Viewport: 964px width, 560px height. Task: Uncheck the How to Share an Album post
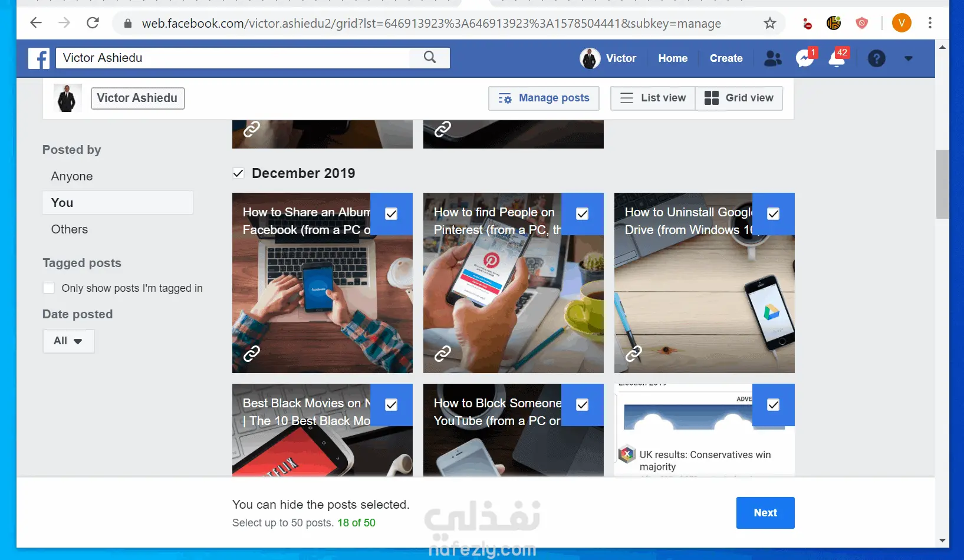click(391, 214)
